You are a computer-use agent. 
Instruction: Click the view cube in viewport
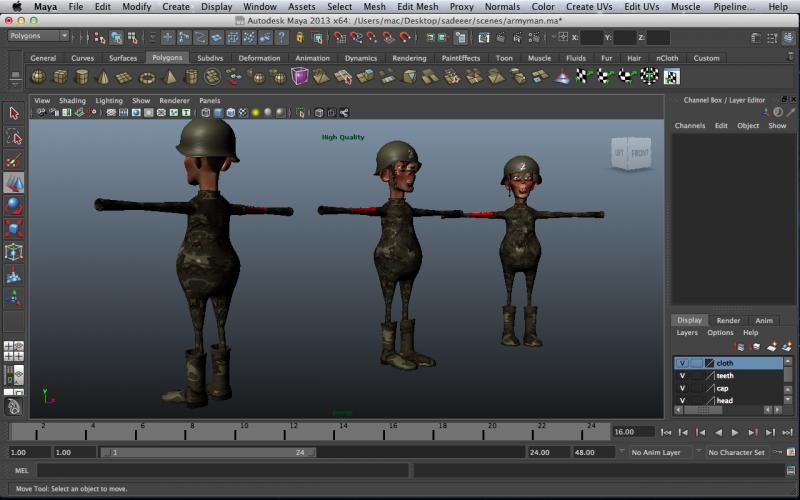pos(630,154)
